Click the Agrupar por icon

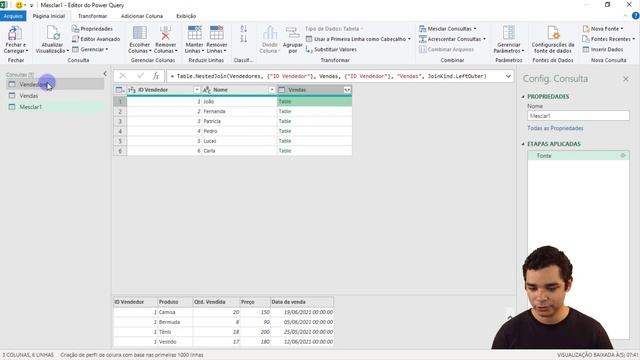pos(292,33)
